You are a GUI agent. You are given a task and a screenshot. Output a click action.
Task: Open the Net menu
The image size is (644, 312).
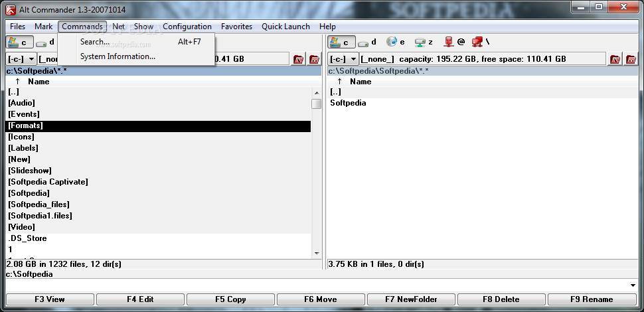point(119,27)
